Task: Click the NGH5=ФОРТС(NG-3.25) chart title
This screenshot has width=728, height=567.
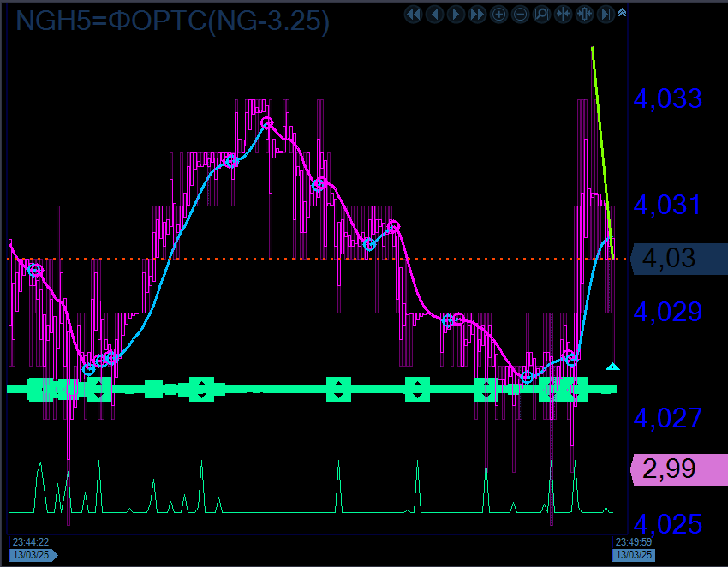Action: tap(172, 21)
